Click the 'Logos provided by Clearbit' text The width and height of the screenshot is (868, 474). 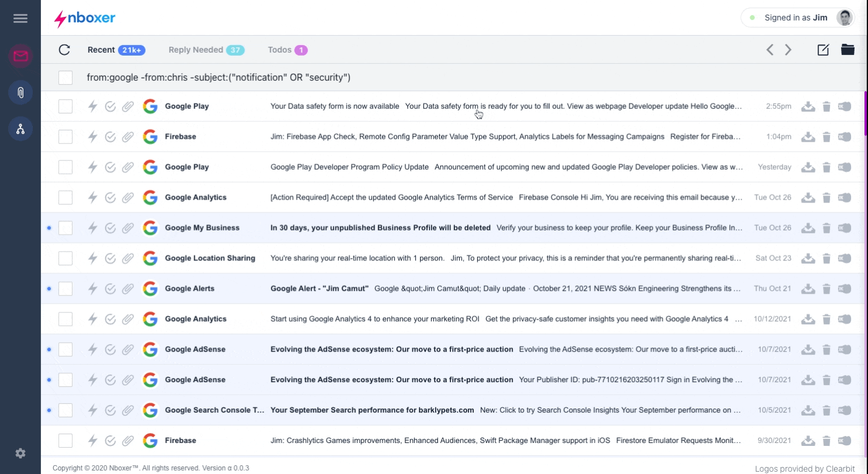pyautogui.click(x=805, y=468)
